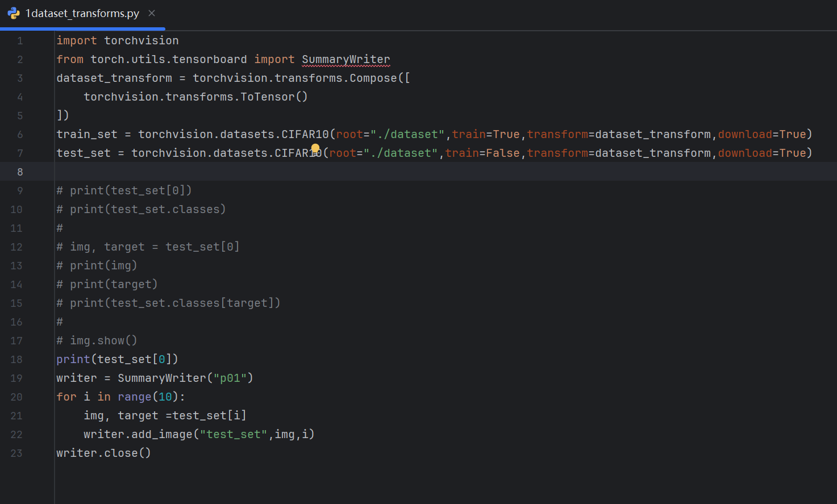
Task: Close the 1dataset_transforms.py tab
Action: (152, 13)
